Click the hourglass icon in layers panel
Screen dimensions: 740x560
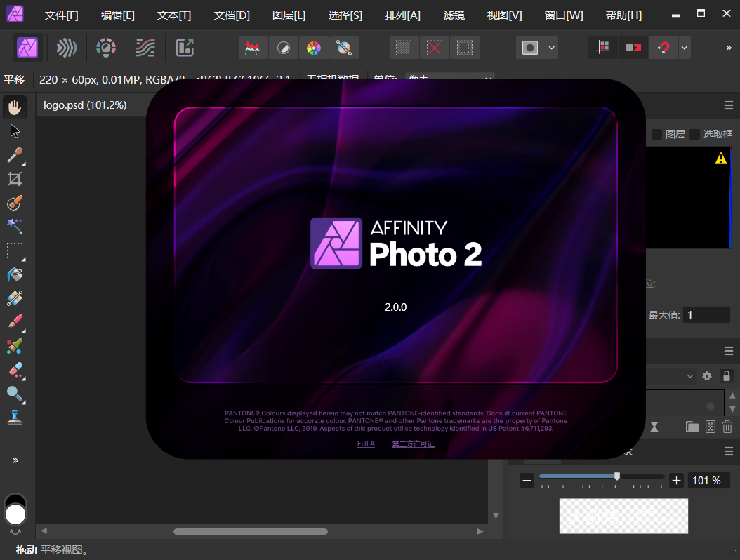(x=654, y=427)
